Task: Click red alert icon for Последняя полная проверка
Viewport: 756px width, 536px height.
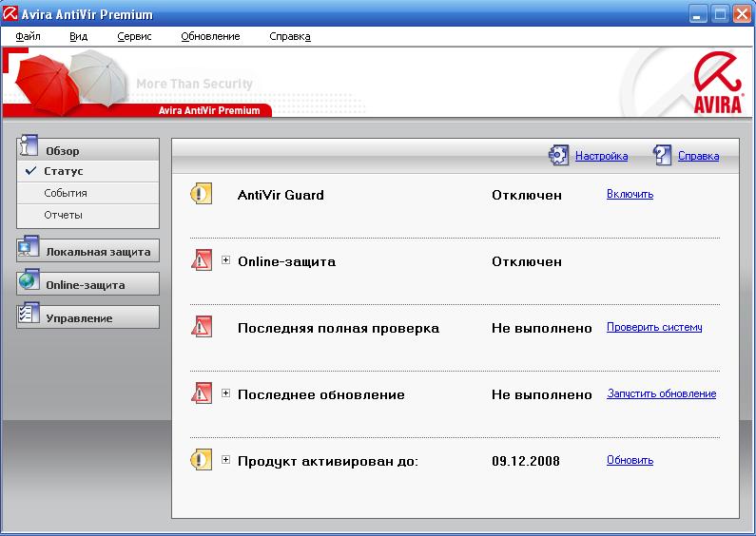Action: (202, 327)
